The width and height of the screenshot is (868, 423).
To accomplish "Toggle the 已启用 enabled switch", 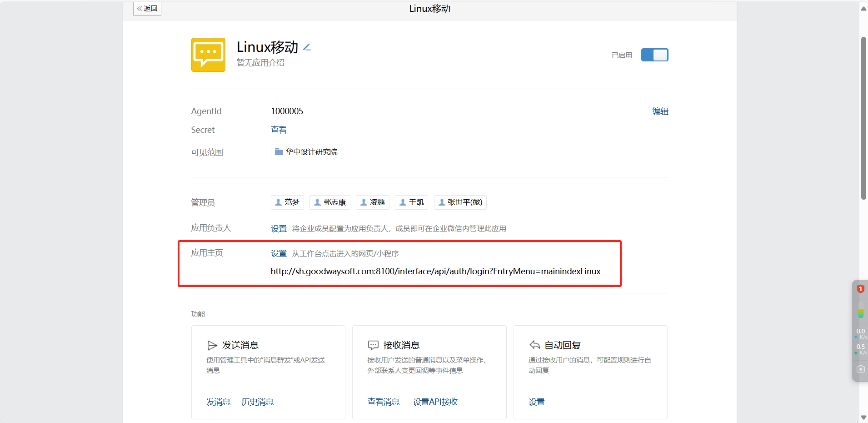I will tap(654, 55).
